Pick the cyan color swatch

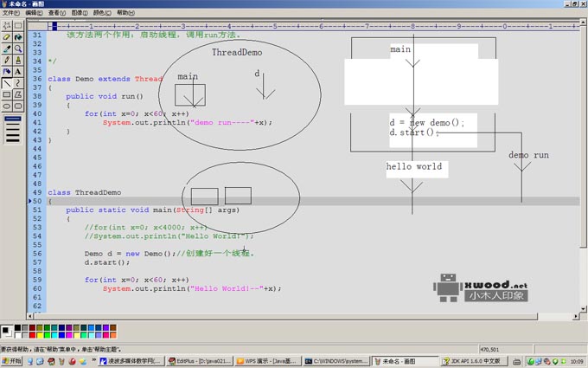pyautogui.click(x=54, y=335)
